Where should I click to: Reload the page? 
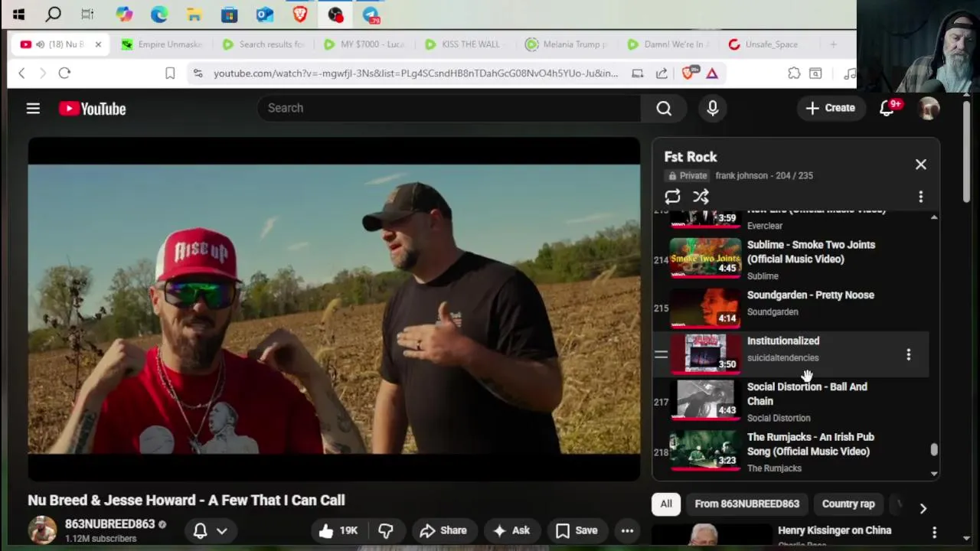(64, 73)
